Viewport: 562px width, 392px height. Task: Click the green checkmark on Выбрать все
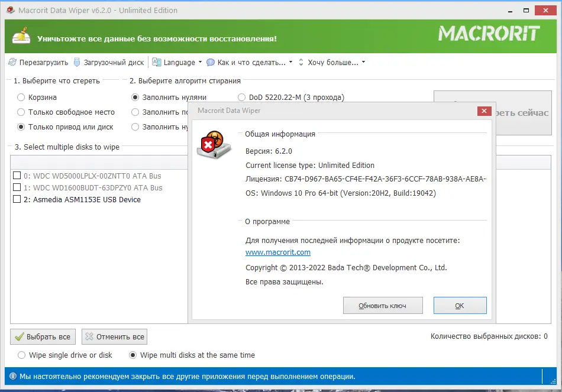20,336
